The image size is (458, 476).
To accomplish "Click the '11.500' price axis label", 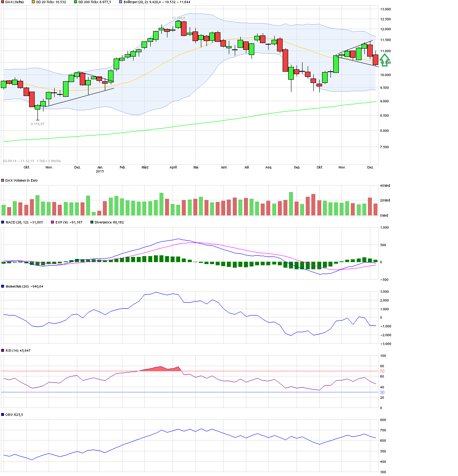I will point(385,40).
